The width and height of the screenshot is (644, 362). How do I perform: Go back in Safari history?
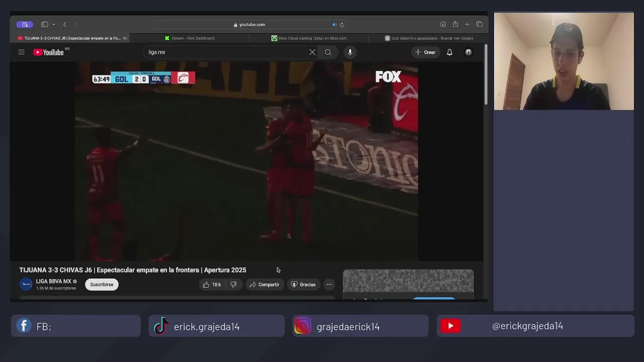pos(65,25)
